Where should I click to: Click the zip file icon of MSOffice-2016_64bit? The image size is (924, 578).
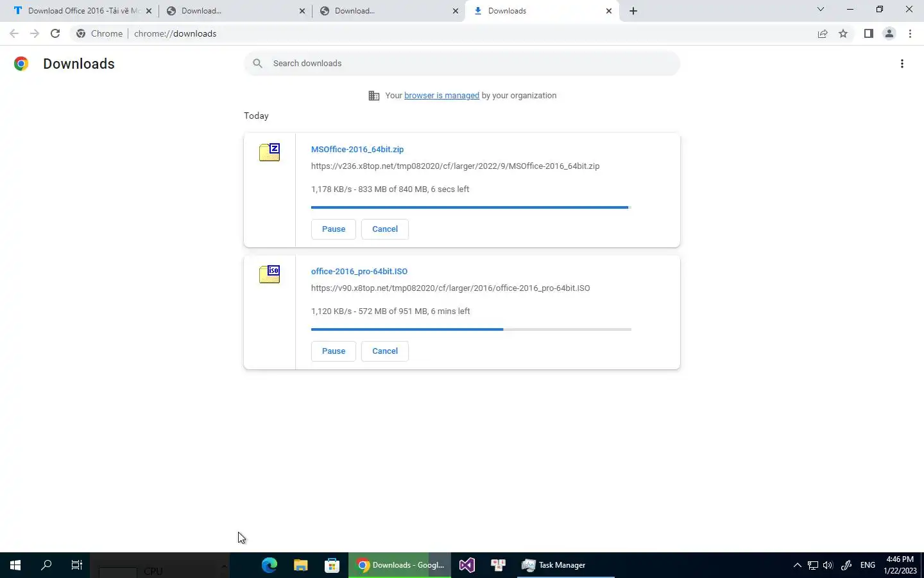269,152
